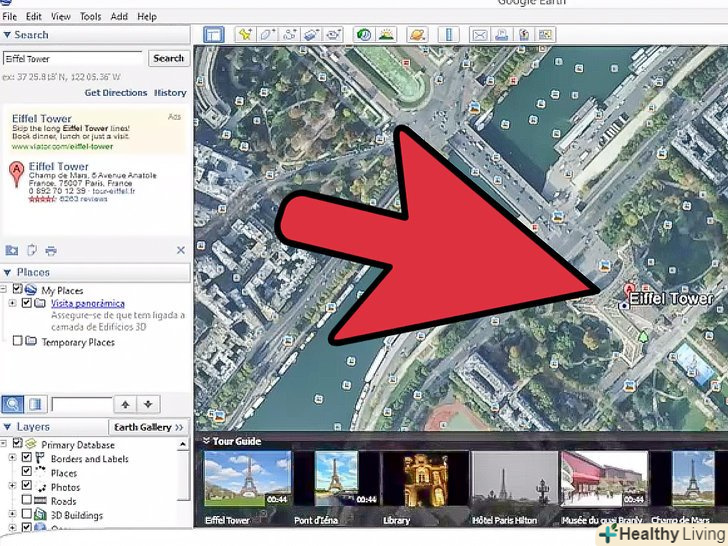Tick the Temporary Places checkbox
This screenshot has width=728, height=546.
tap(17, 342)
